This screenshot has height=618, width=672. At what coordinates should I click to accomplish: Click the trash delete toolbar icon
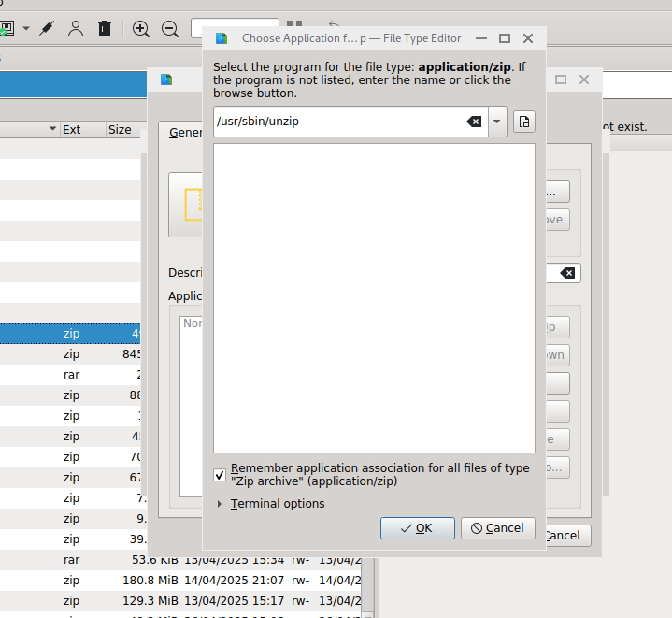click(x=105, y=28)
